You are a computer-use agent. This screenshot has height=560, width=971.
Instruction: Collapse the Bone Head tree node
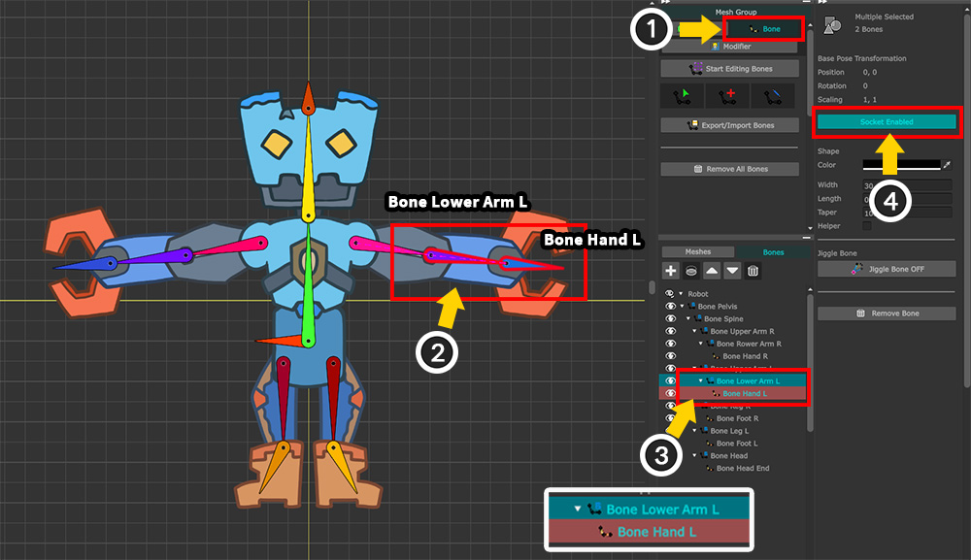694,456
